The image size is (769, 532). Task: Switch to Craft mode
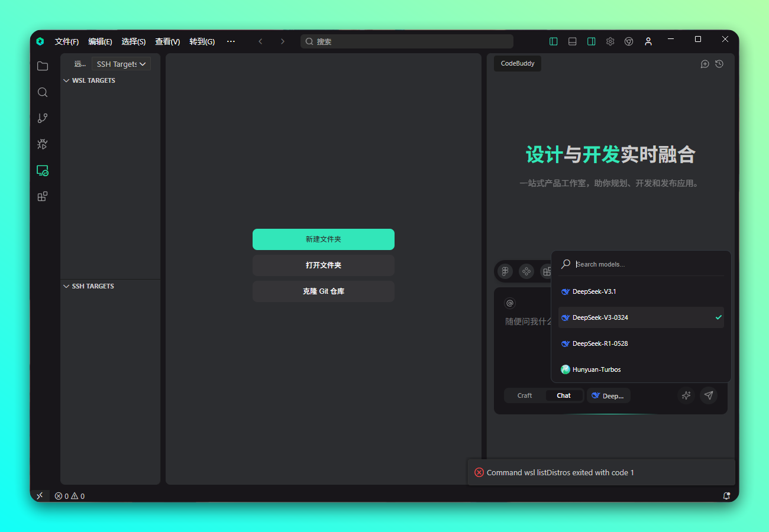(x=525, y=395)
